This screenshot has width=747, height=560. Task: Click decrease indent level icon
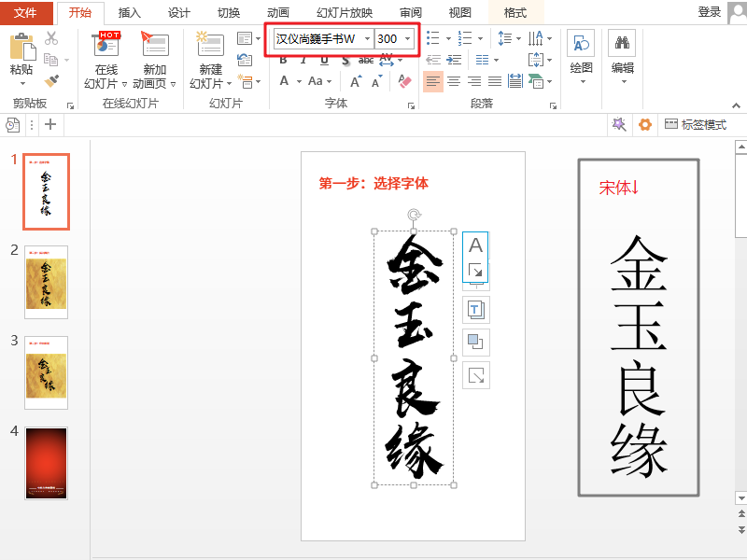coord(433,60)
